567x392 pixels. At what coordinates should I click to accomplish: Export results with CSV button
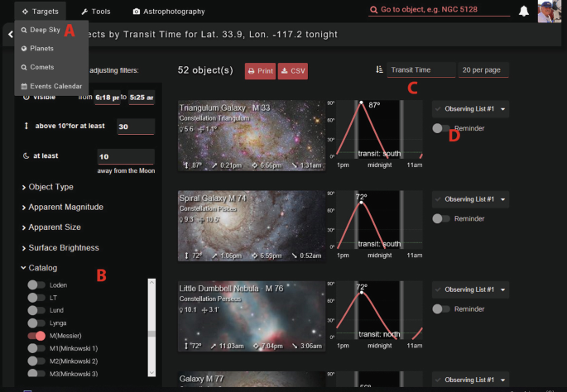click(x=293, y=71)
